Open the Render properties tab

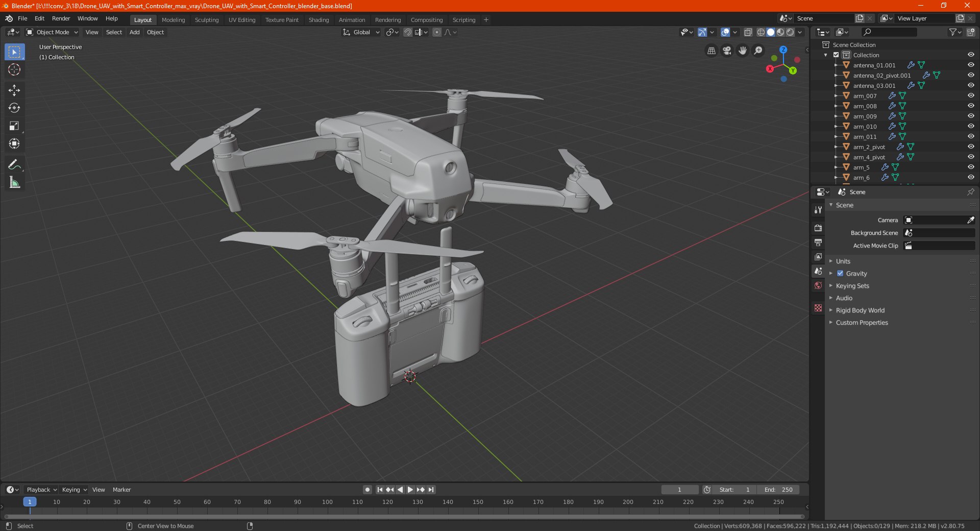[818, 228]
